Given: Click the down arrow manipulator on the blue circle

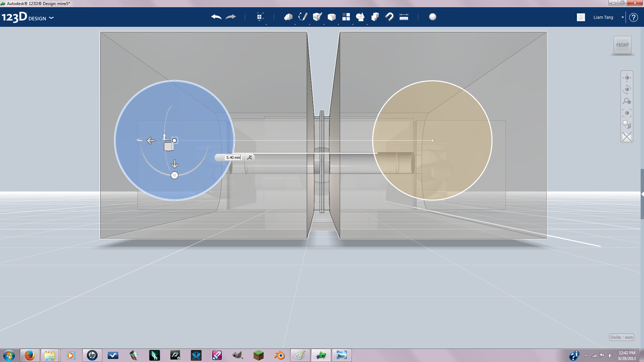Looking at the screenshot, I should [x=175, y=164].
